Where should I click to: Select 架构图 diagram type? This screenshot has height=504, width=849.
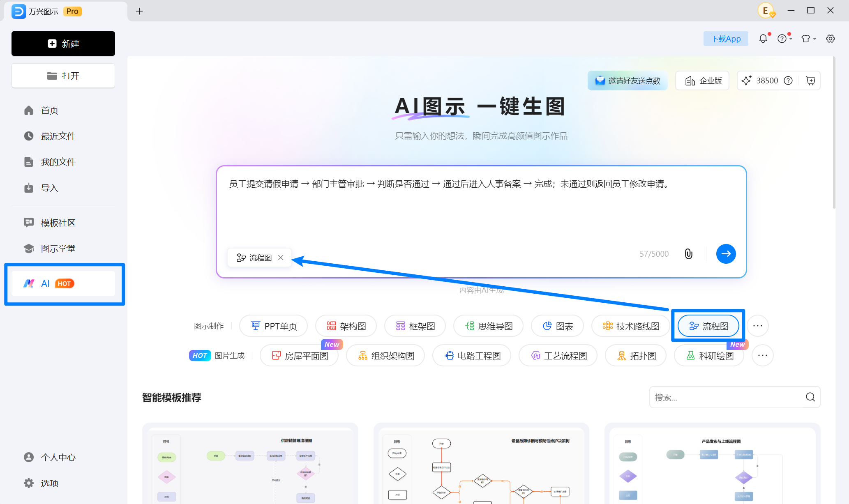(346, 326)
